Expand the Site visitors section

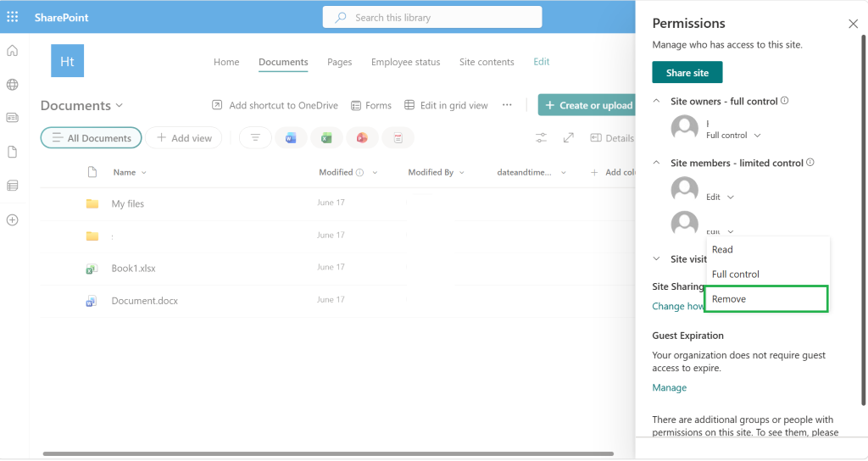click(657, 258)
